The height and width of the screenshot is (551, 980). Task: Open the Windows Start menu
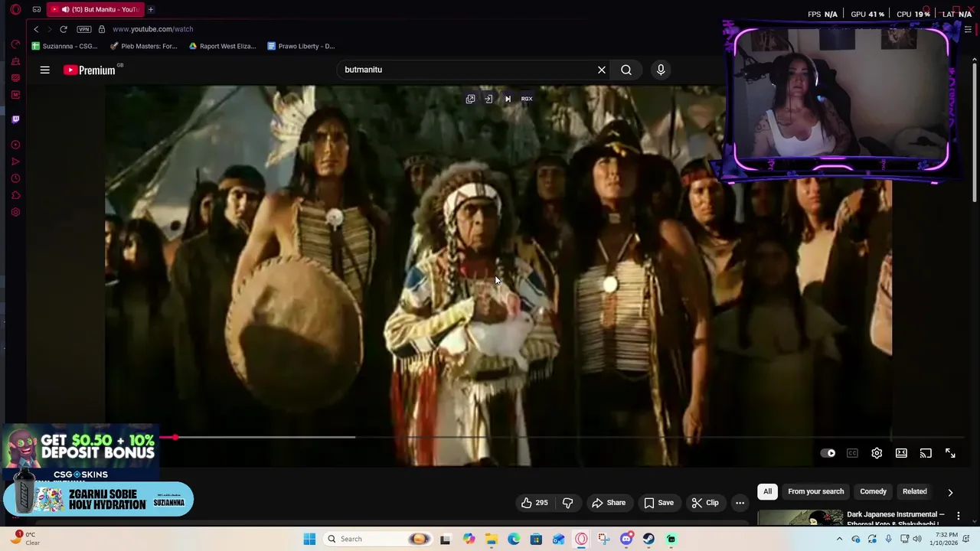[309, 539]
